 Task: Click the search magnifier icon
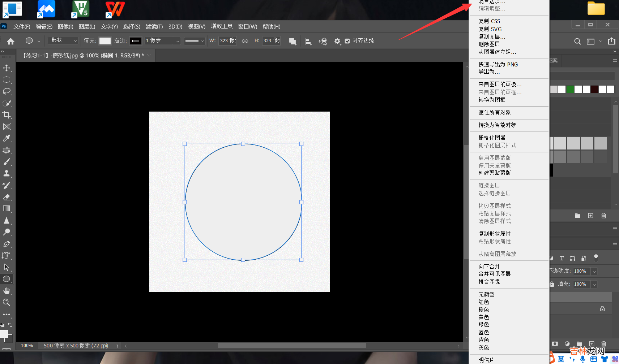pyautogui.click(x=577, y=41)
